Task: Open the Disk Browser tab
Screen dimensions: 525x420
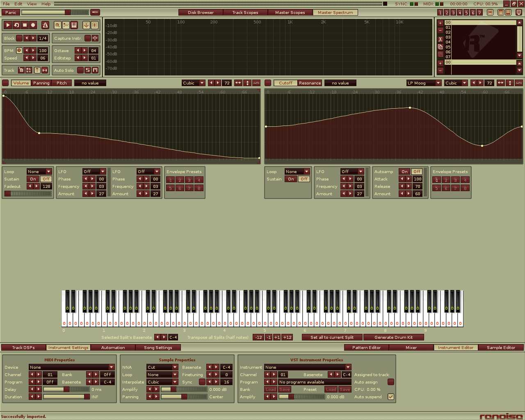Action: point(201,12)
